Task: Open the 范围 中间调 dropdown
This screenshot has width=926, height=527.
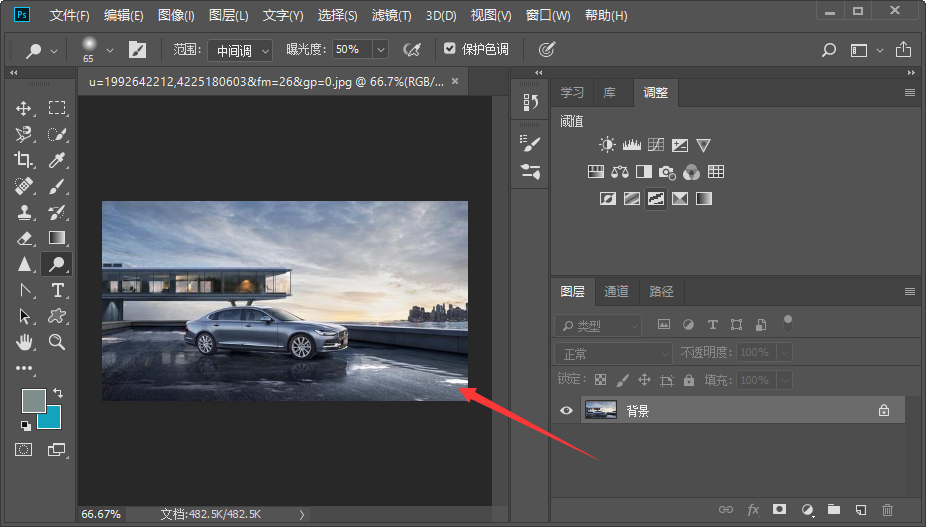Action: (240, 50)
